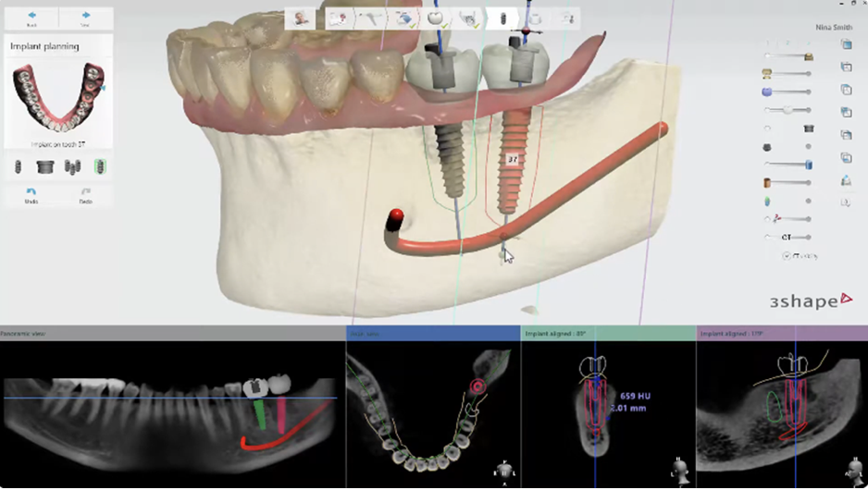
Task: Open the patient photo workflow step
Action: tap(300, 18)
